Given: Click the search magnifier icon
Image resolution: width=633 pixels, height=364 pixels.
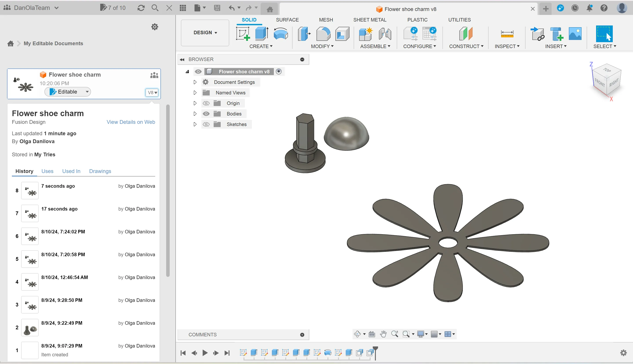Looking at the screenshot, I should click(x=155, y=8).
